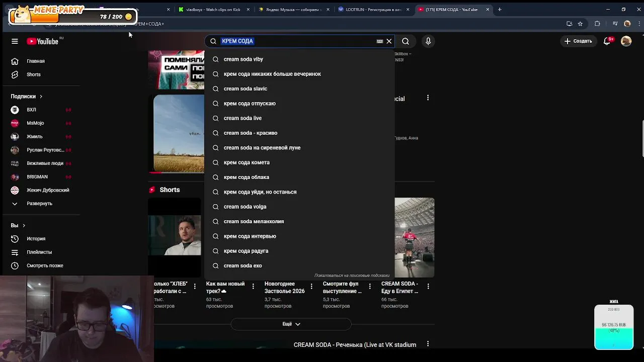Image resolution: width=644 pixels, height=362 pixels.
Task: Select suggestion cream soda volga
Action: (x=299, y=207)
